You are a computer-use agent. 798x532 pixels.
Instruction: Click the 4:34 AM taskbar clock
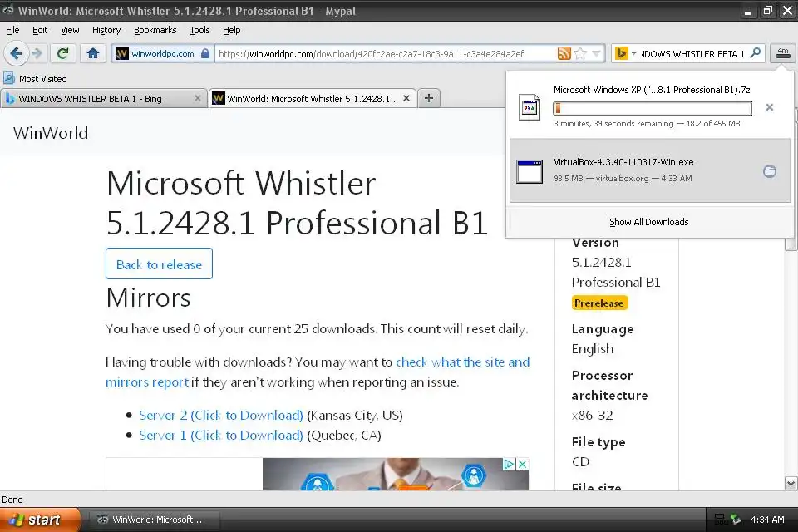point(767,520)
